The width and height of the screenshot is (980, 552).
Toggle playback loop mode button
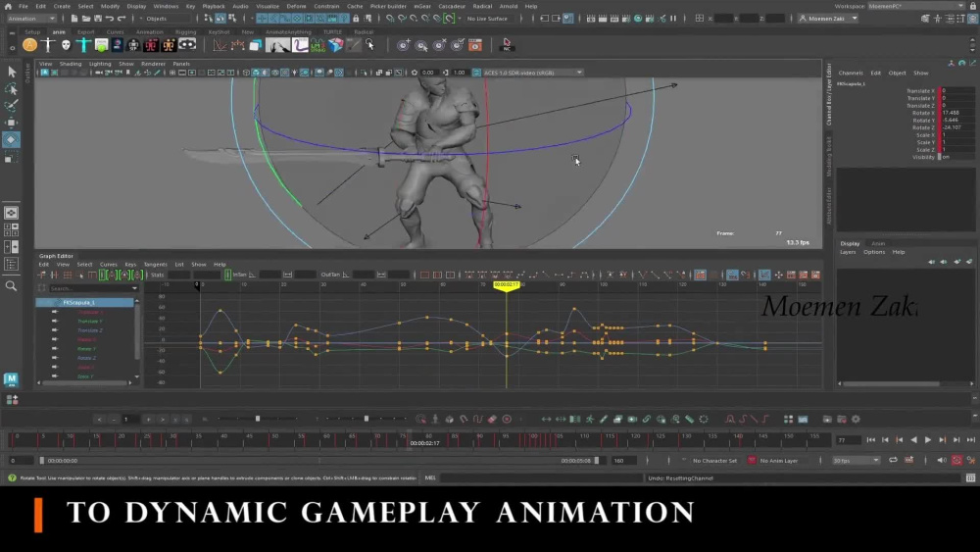893,461
